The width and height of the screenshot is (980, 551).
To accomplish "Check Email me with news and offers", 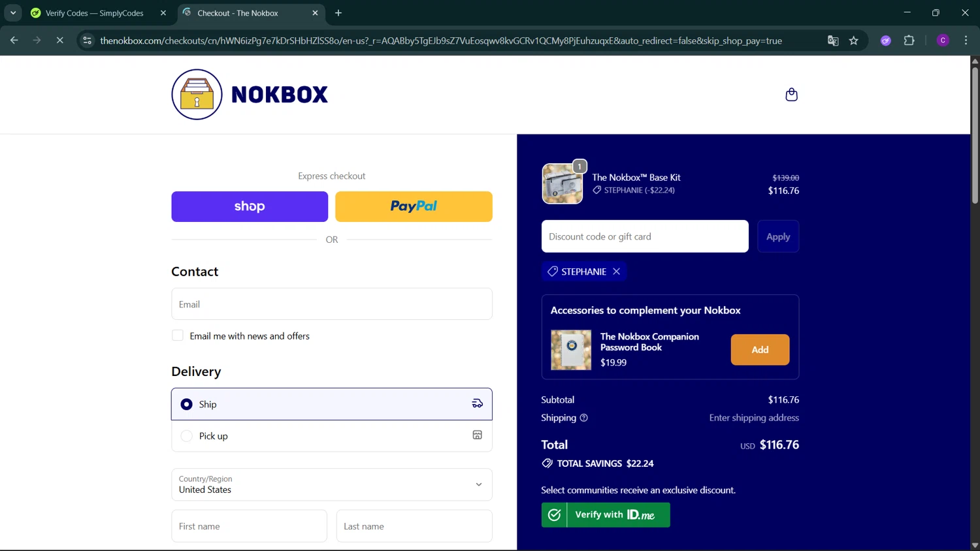I will [178, 336].
